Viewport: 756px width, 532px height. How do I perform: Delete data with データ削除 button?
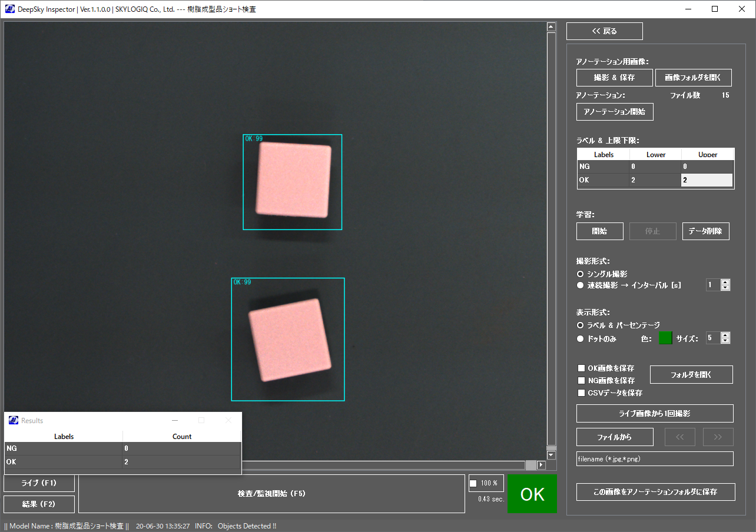tap(706, 231)
